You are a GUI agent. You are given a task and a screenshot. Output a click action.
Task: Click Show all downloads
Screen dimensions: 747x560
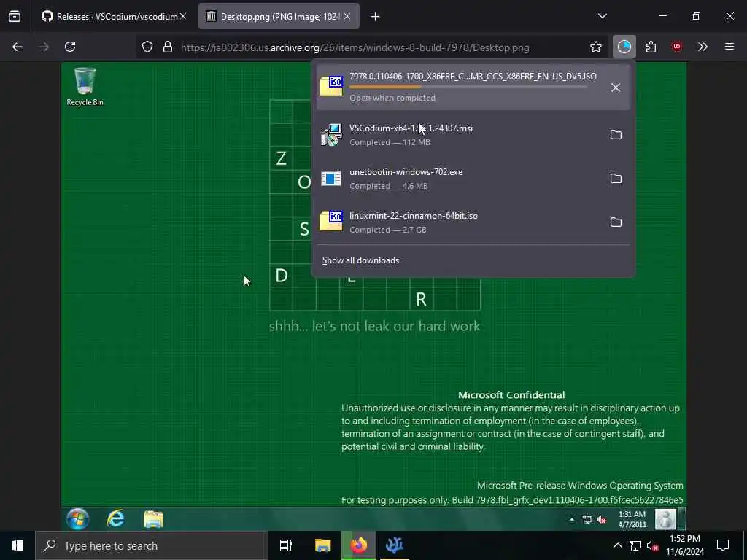coord(360,260)
